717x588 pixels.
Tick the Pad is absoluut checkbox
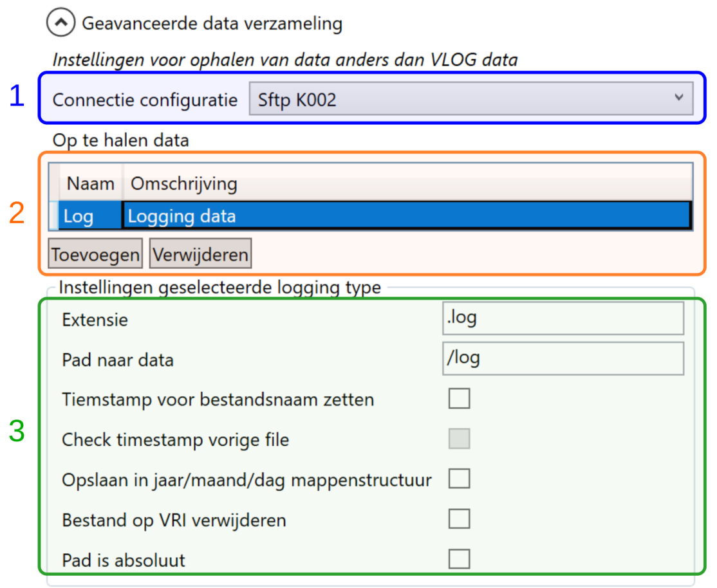pyautogui.click(x=459, y=559)
